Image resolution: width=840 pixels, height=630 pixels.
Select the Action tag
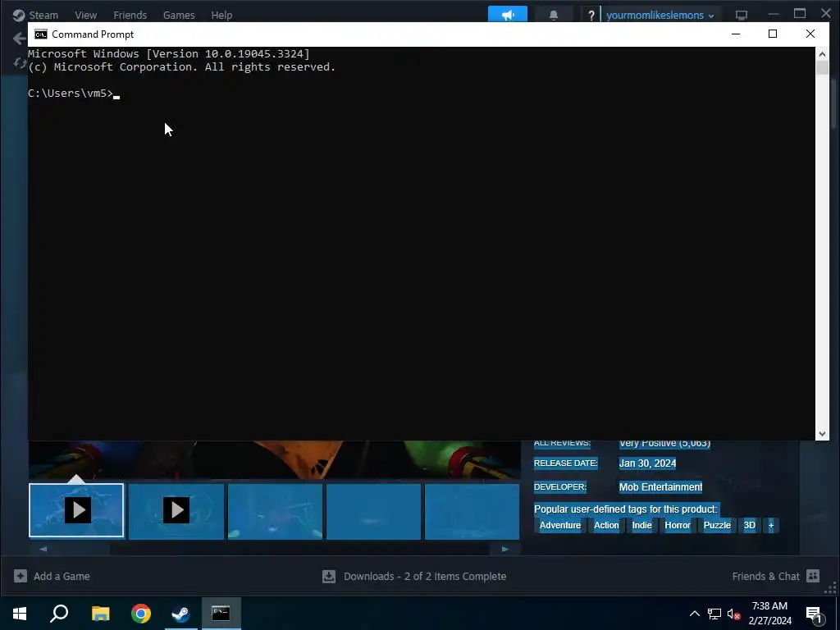point(606,526)
